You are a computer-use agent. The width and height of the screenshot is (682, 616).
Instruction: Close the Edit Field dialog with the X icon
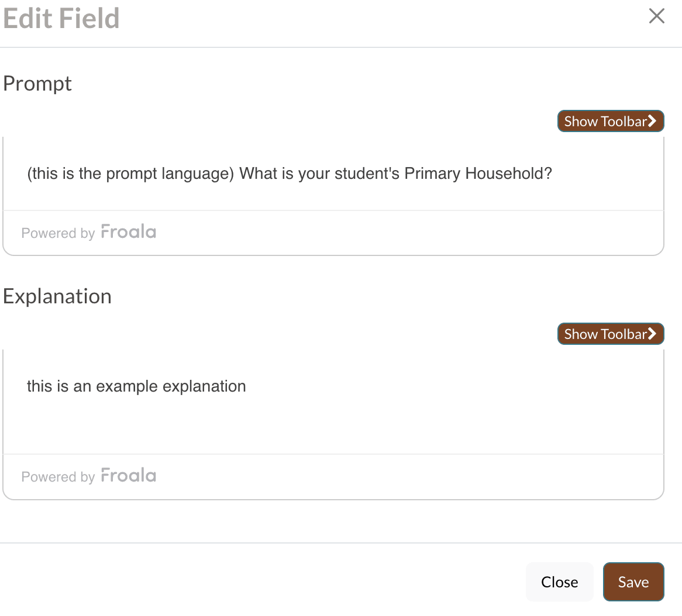657,16
